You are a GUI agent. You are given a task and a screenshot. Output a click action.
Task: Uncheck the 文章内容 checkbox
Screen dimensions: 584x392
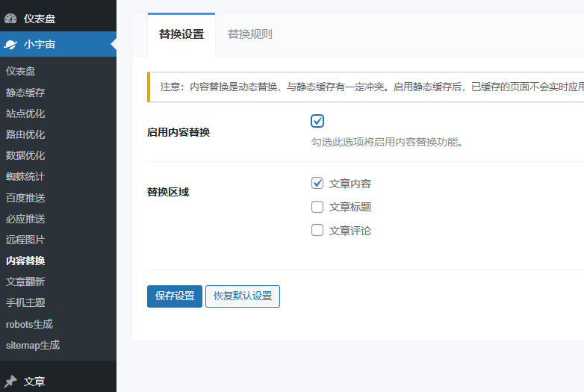(317, 183)
